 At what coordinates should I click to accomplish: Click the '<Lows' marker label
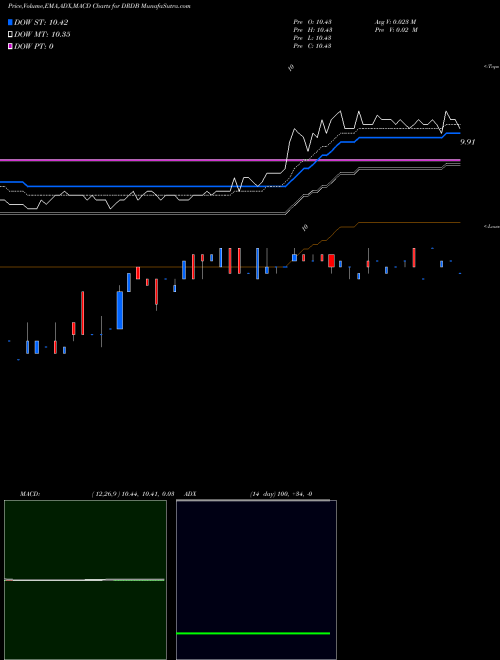(492, 226)
